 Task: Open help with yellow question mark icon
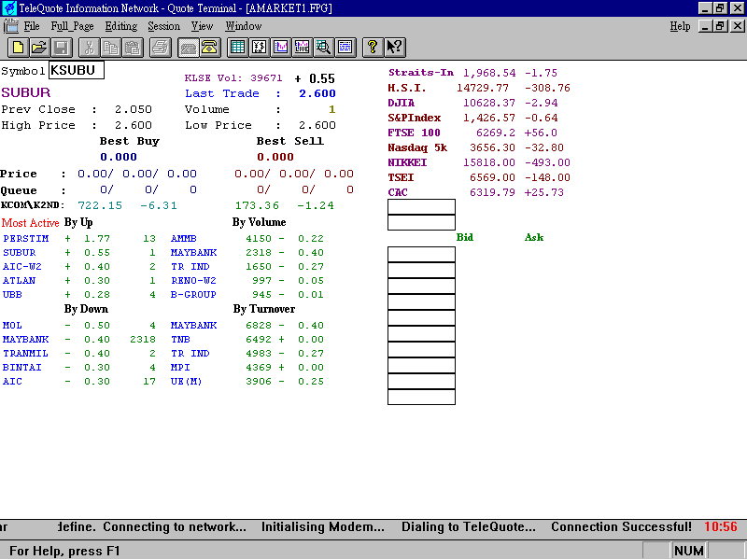pos(373,48)
